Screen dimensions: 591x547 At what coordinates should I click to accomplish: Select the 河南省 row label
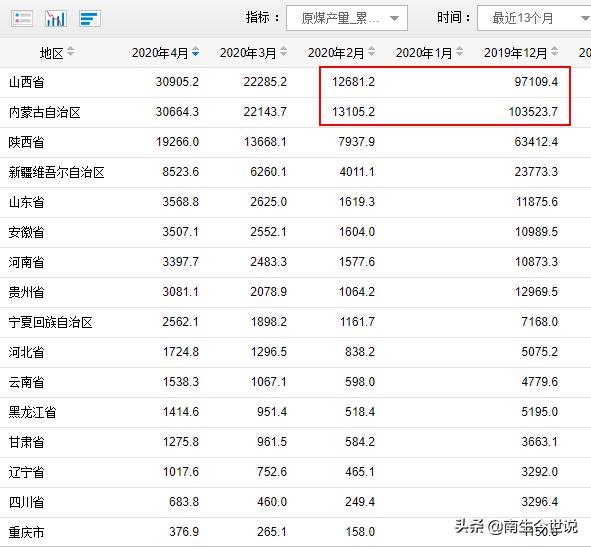coord(26,262)
